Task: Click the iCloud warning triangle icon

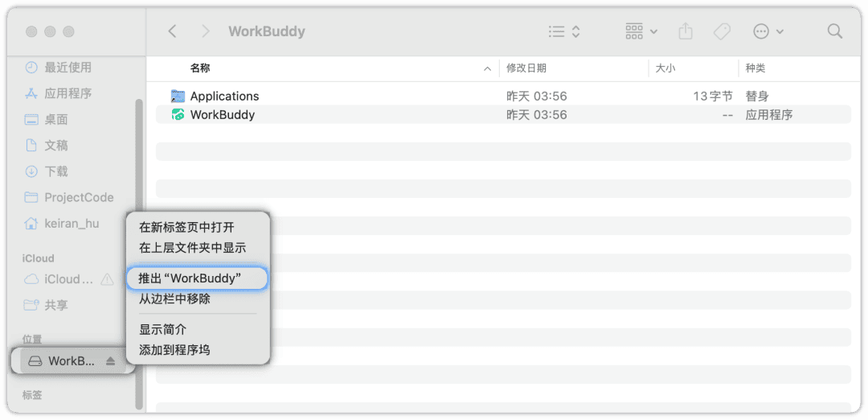Action: [x=107, y=279]
